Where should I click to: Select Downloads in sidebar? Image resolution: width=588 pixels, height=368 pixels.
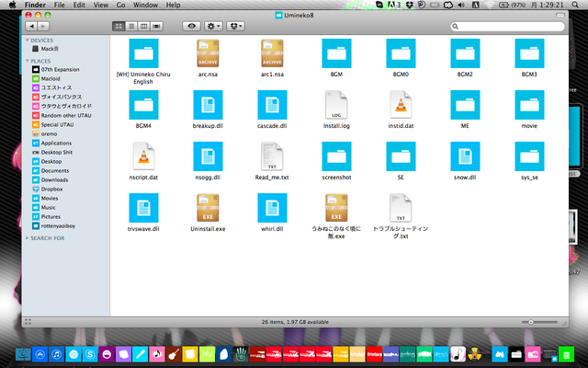click(x=51, y=180)
